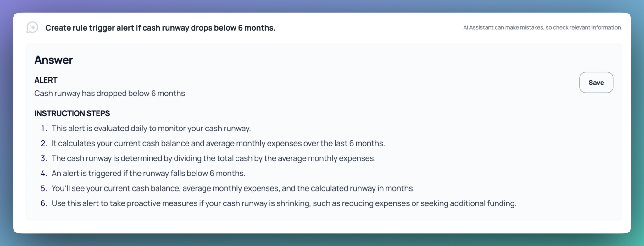The image size is (644, 246).
Task: Click step 6 about proactive measures
Action: tap(284, 203)
